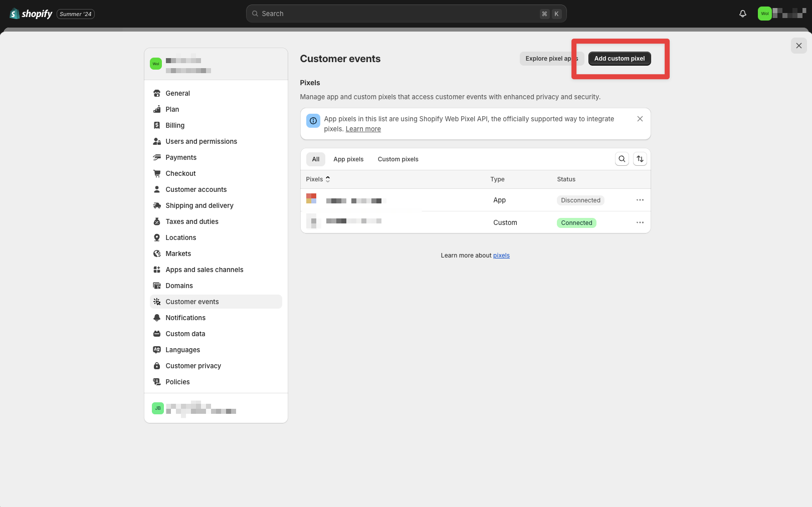This screenshot has width=812, height=507.
Task: Open search pixels magnifier icon
Action: click(622, 159)
